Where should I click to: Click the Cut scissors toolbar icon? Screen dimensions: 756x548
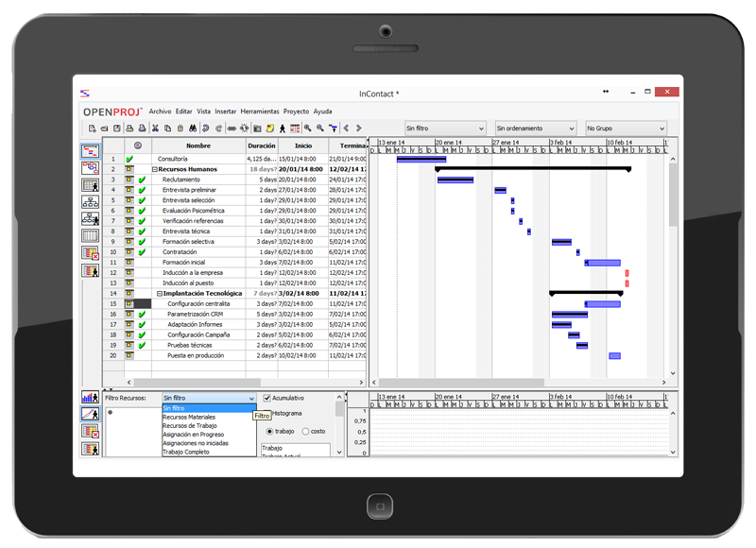point(155,128)
